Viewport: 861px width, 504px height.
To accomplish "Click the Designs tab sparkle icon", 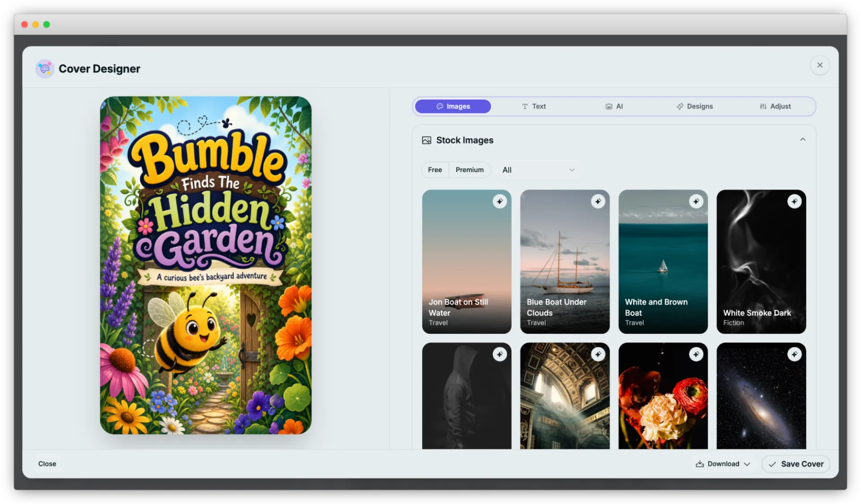I will [x=680, y=106].
